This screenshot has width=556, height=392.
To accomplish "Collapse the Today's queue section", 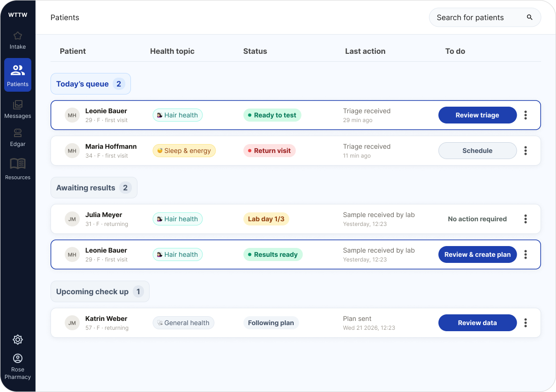I will point(90,84).
